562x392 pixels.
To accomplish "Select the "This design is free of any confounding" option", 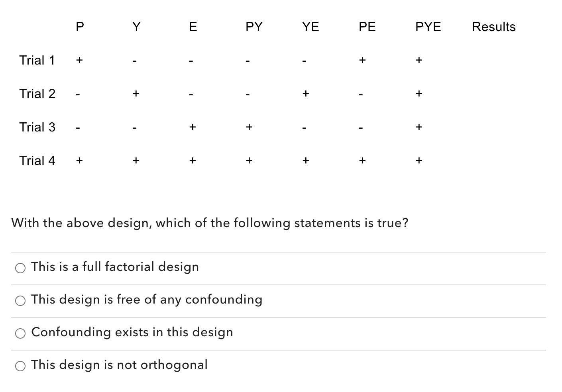I will [20, 301].
